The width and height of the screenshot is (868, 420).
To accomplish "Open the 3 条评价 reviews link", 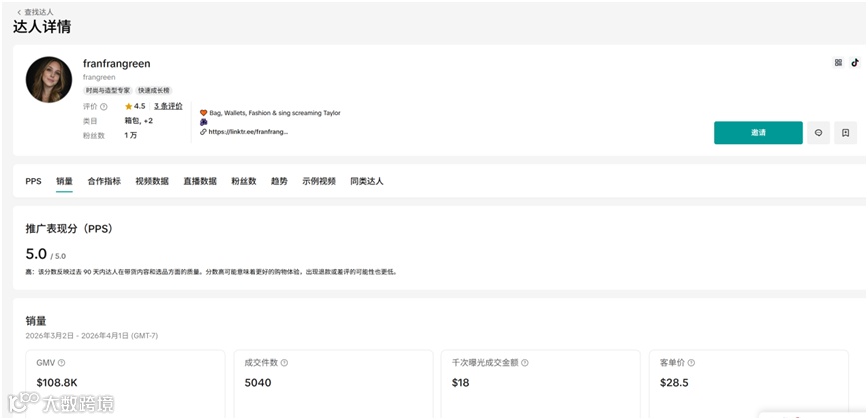I will (168, 106).
